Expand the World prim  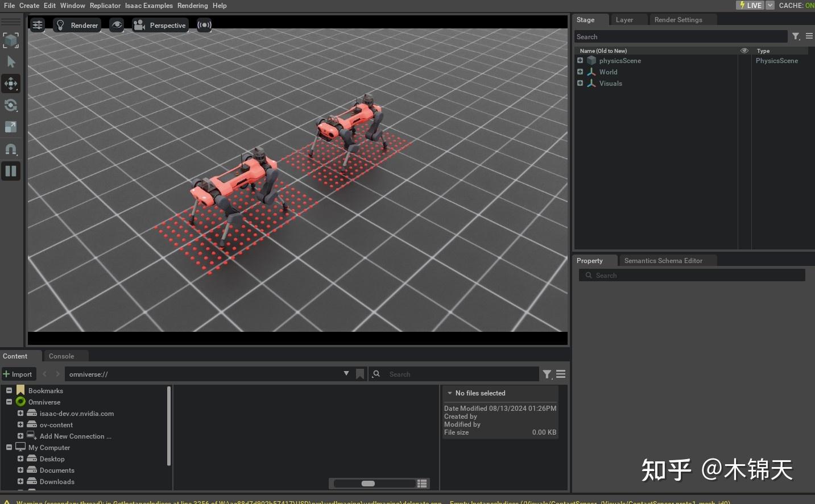[580, 72]
